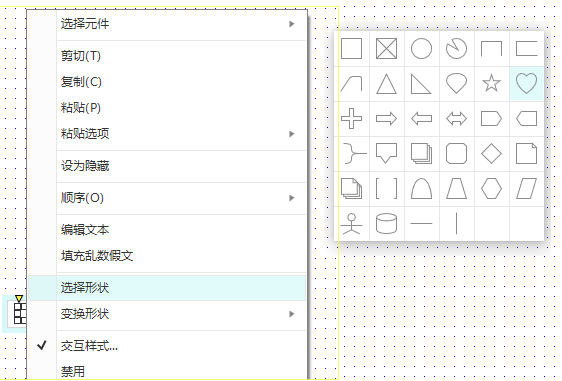The width and height of the screenshot is (562, 381).
Task: Select the ellipse shape
Action: tap(421, 48)
